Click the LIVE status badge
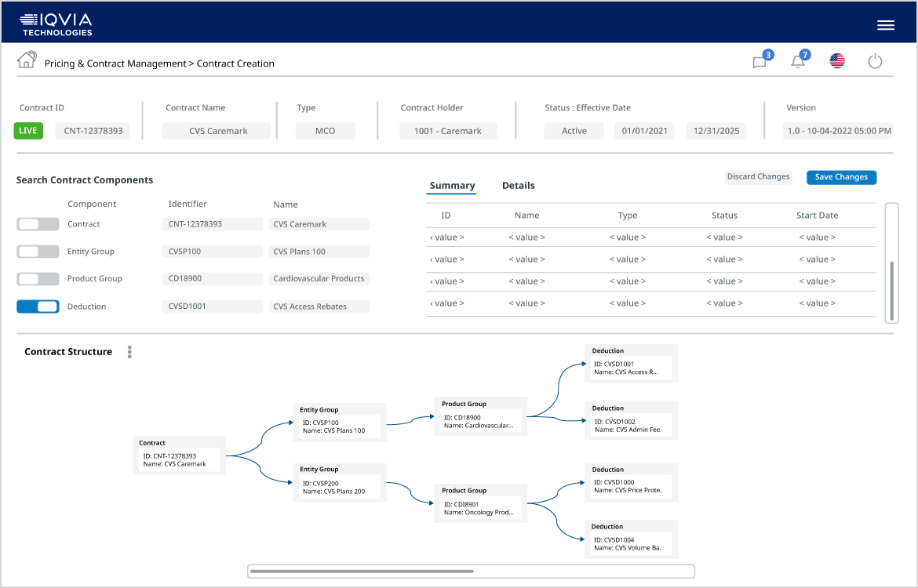Viewport: 918px width, 588px height. pyautogui.click(x=28, y=130)
